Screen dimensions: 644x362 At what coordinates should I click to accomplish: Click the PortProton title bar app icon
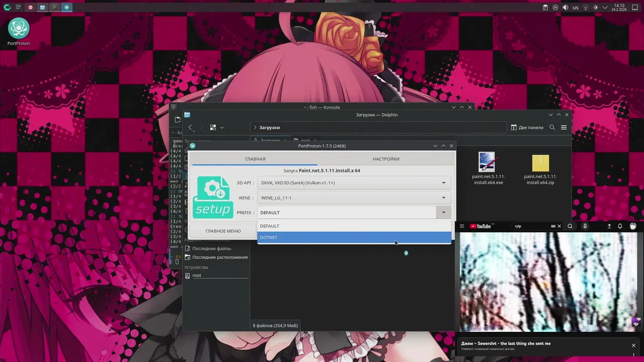[192, 146]
